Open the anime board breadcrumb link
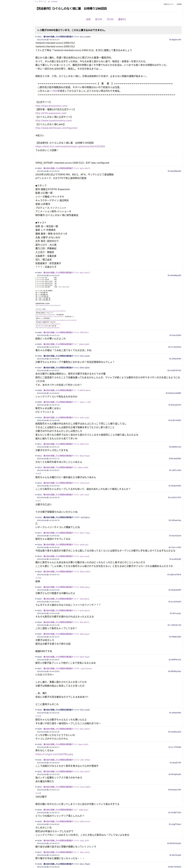This screenshot has width=186, height=868. pos(54,2)
